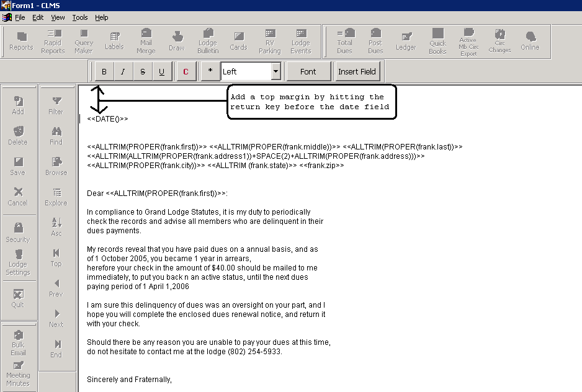Expand the Left alignment dropdown
This screenshot has height=392, width=582.
(276, 72)
